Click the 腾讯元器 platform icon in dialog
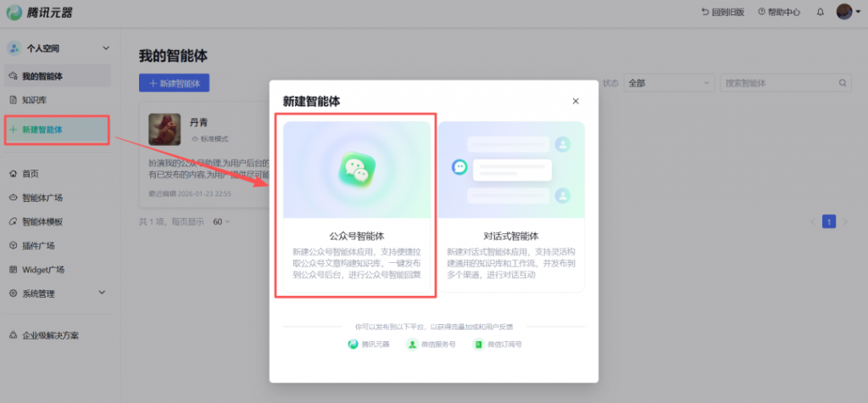 pos(353,344)
